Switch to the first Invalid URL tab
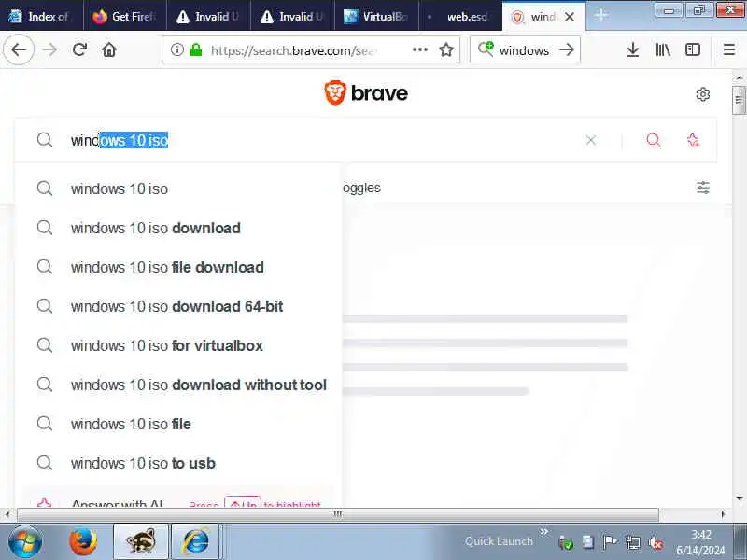Viewport: 747px width, 560px height. (x=208, y=16)
